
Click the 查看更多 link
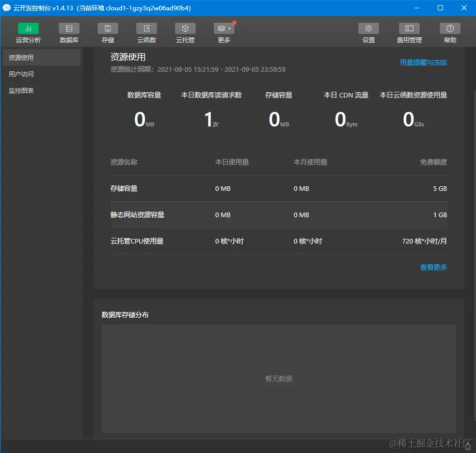click(x=433, y=267)
